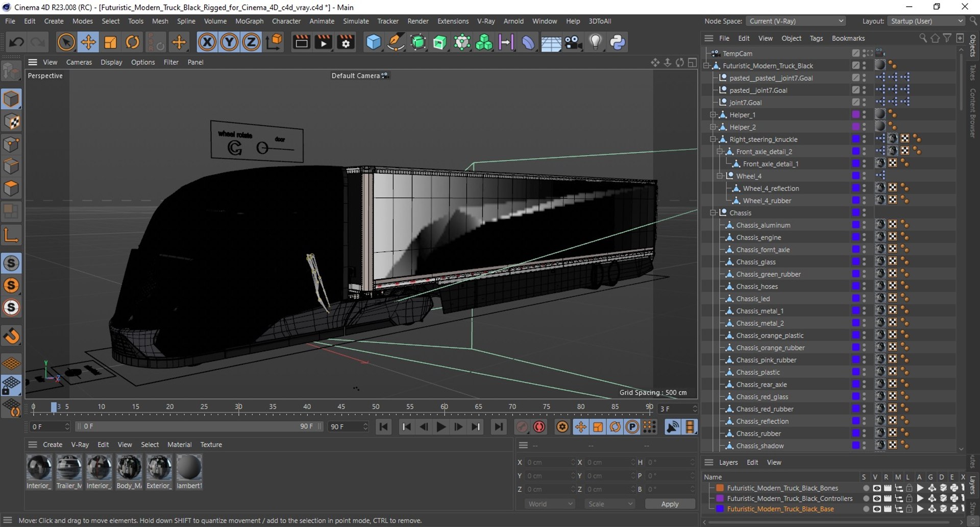Image resolution: width=980 pixels, height=527 pixels.
Task: Click the Record Active Objects button
Action: (x=522, y=427)
